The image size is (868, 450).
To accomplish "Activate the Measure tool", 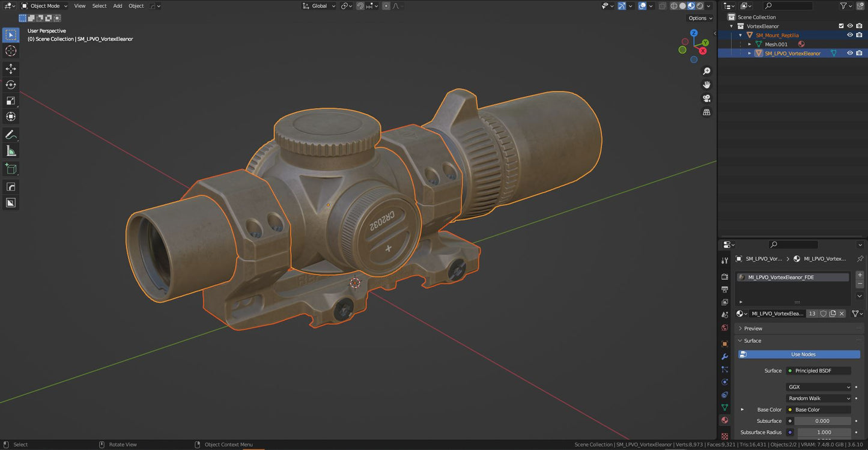I will click(11, 151).
